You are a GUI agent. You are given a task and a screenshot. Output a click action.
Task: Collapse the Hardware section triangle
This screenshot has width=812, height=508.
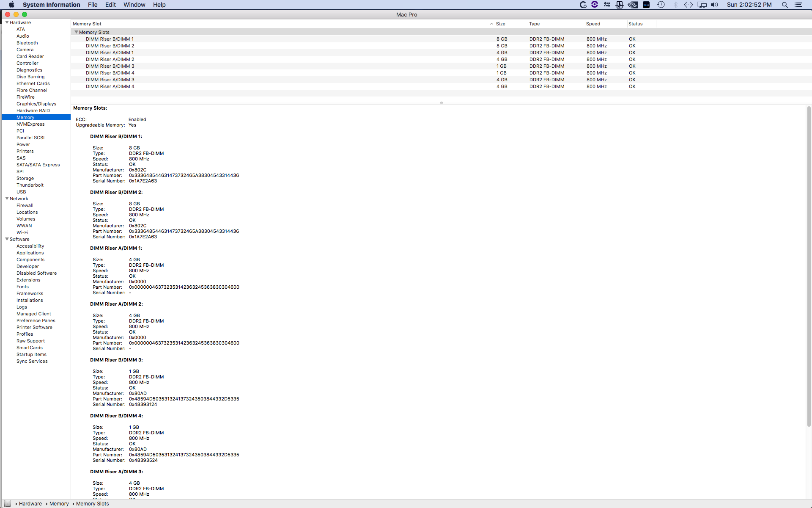[x=7, y=22]
